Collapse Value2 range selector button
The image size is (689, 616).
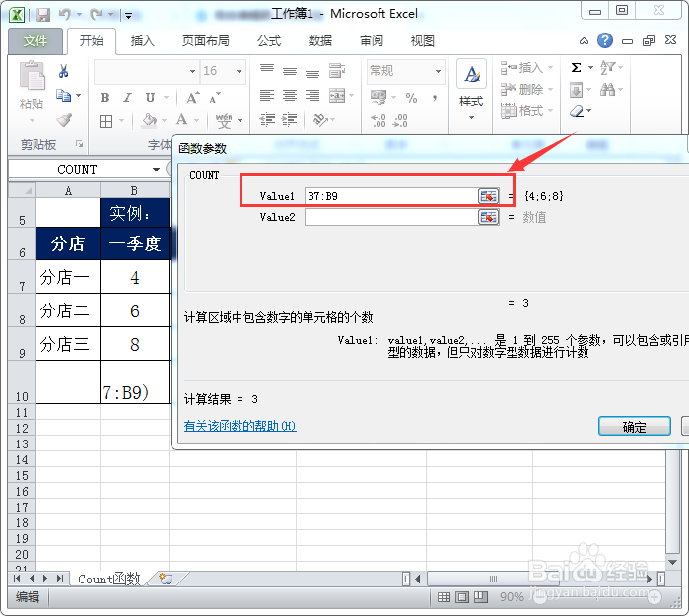489,217
